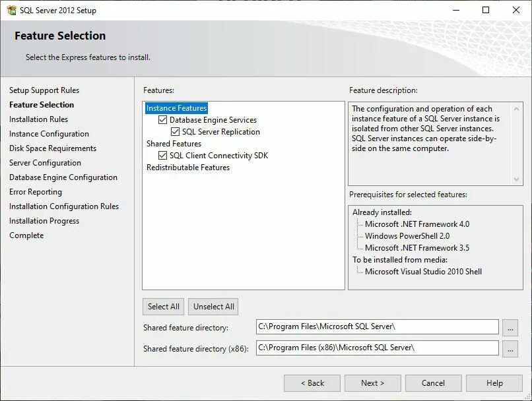Minimize the SQL Server Setup window
532x401 pixels.
(456, 10)
